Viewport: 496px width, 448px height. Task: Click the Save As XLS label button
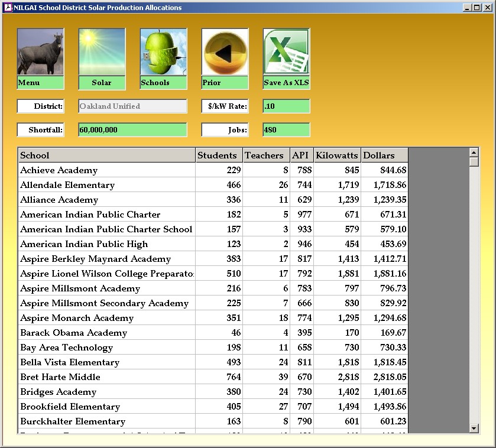coord(286,83)
